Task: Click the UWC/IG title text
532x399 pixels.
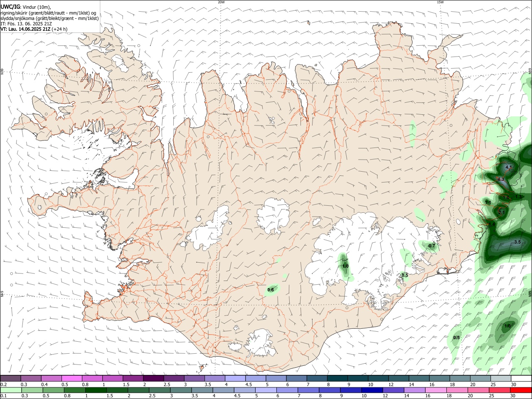Action: pos(10,6)
